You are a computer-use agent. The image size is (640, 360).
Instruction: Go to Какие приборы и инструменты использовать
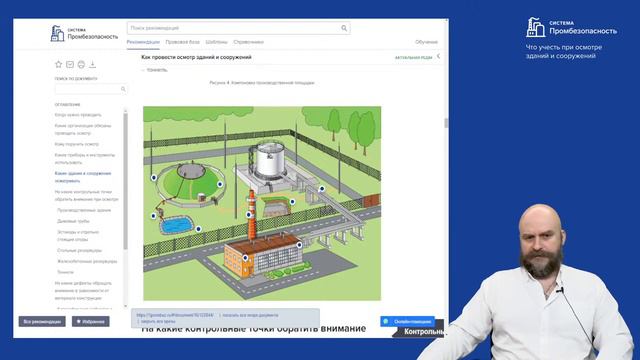[x=85, y=159]
